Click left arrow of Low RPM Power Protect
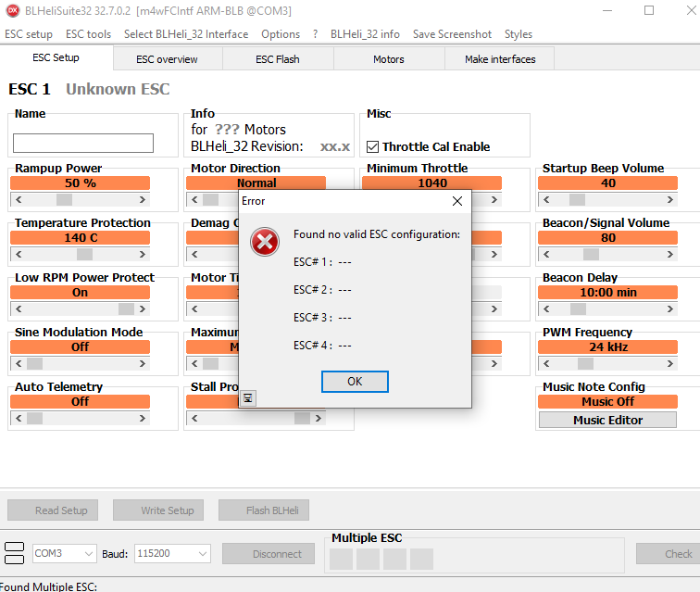 click(x=19, y=309)
